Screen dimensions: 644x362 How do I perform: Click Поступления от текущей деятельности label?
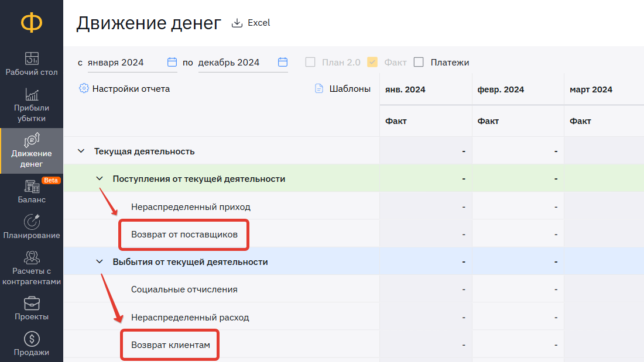click(x=199, y=179)
